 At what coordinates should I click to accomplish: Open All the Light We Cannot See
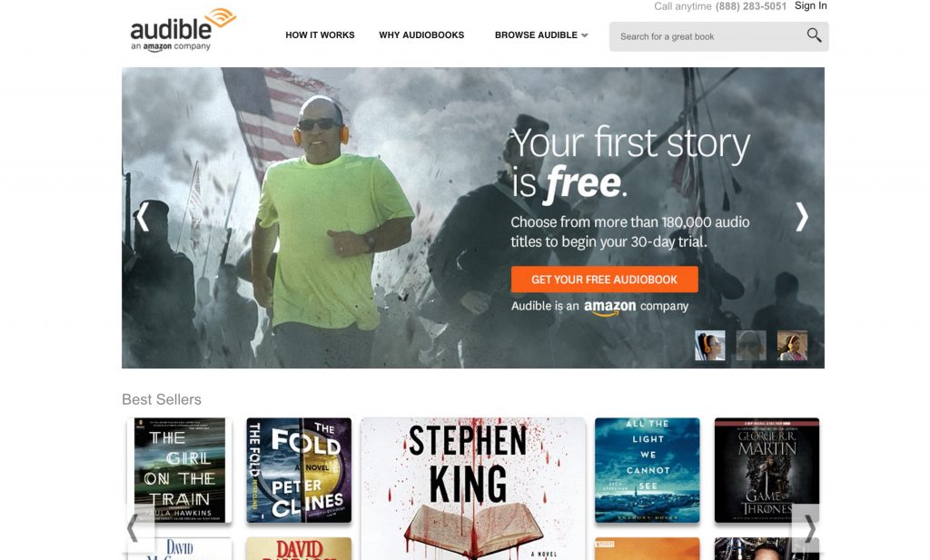tap(647, 470)
